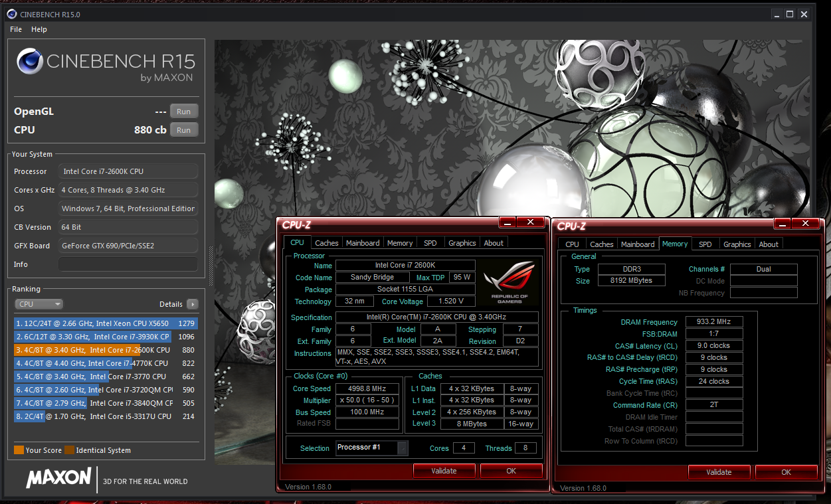
Task: Select ranking row 7 Core i7-3840QM
Action: [x=106, y=403]
